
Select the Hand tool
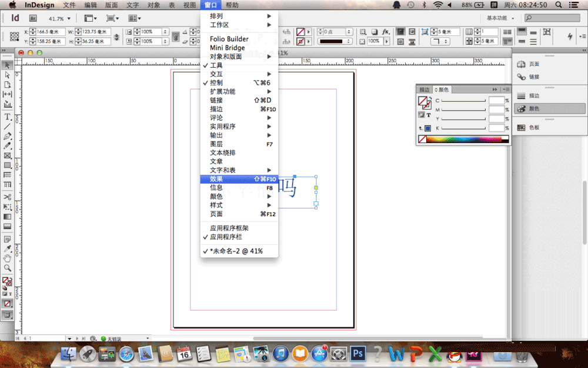click(8, 259)
